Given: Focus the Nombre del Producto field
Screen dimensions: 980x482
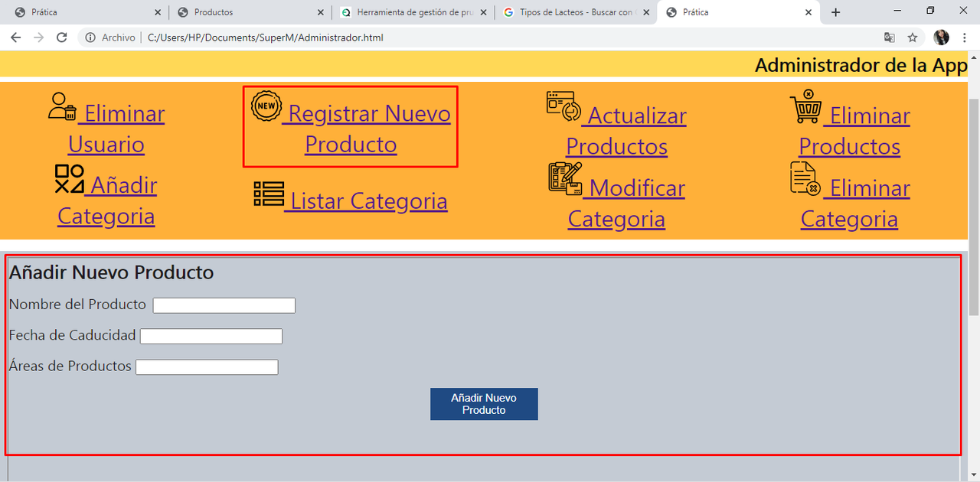Looking at the screenshot, I should click(224, 305).
